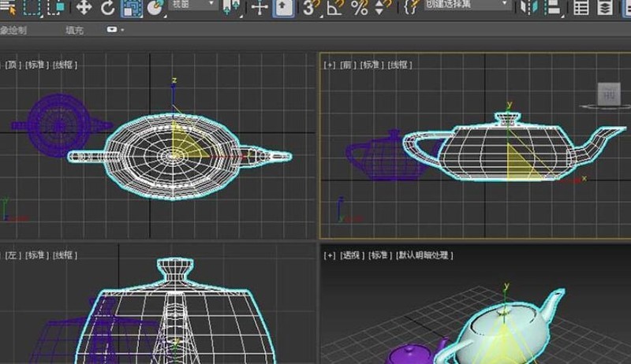Open the reference coordinate system dropdown
The image size is (631, 364).
[x=193, y=5]
